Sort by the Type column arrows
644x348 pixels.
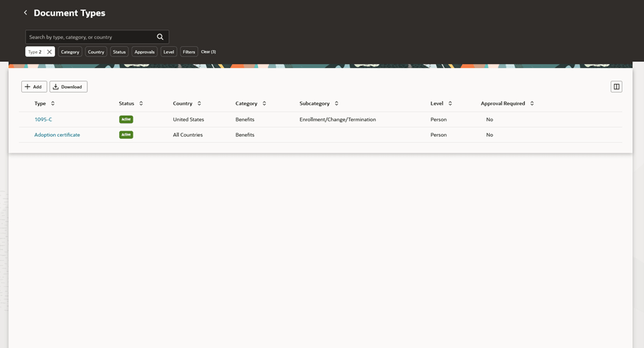tap(52, 103)
